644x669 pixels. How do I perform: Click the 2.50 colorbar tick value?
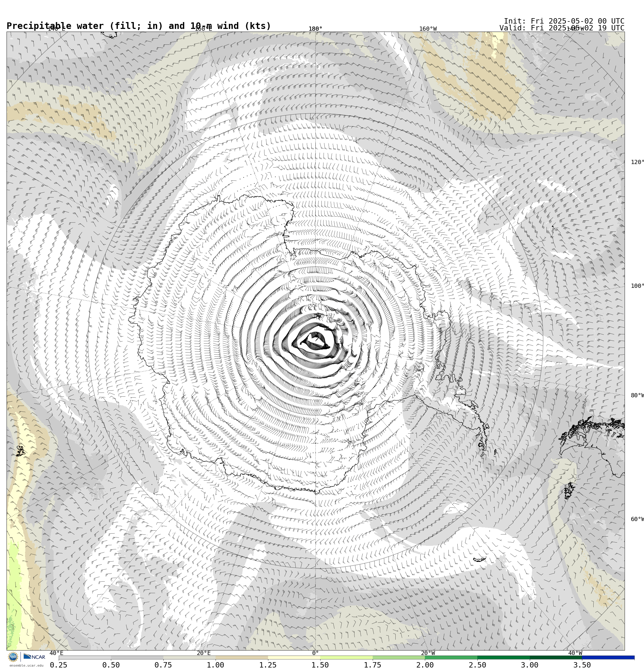tap(477, 665)
